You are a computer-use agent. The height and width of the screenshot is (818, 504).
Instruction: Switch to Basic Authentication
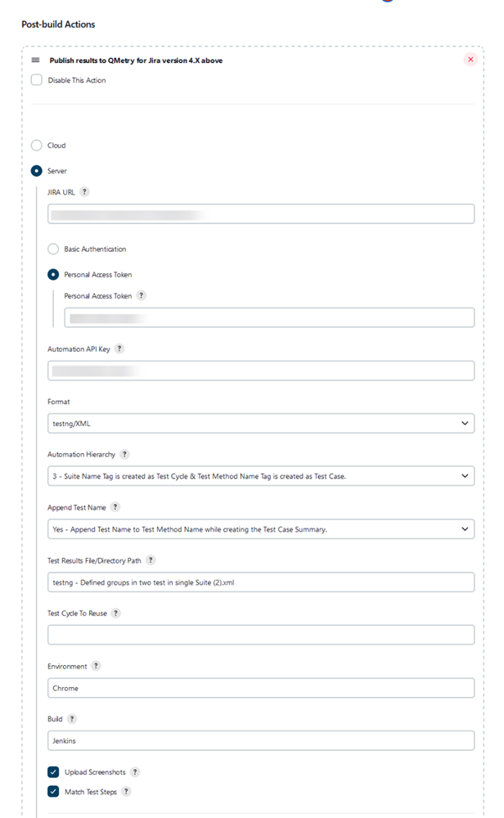[52, 249]
